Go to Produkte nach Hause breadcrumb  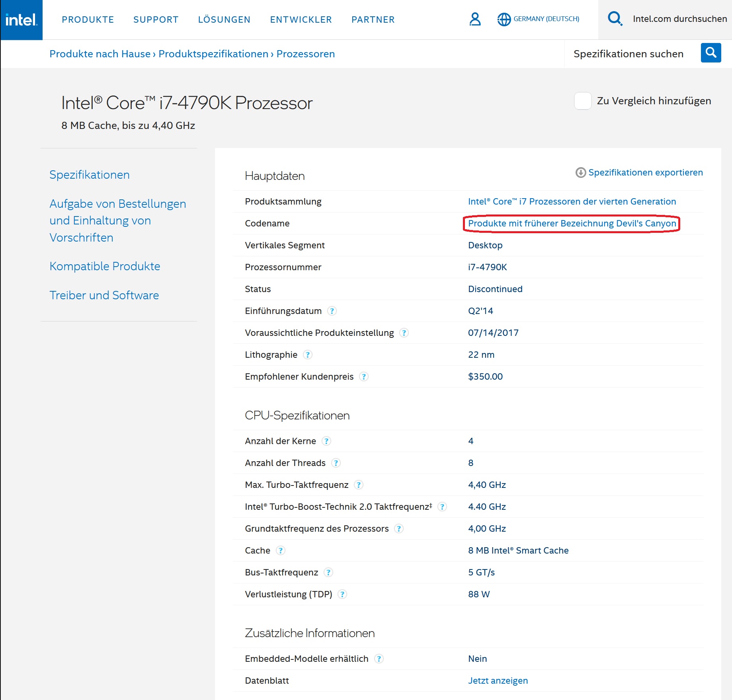100,54
